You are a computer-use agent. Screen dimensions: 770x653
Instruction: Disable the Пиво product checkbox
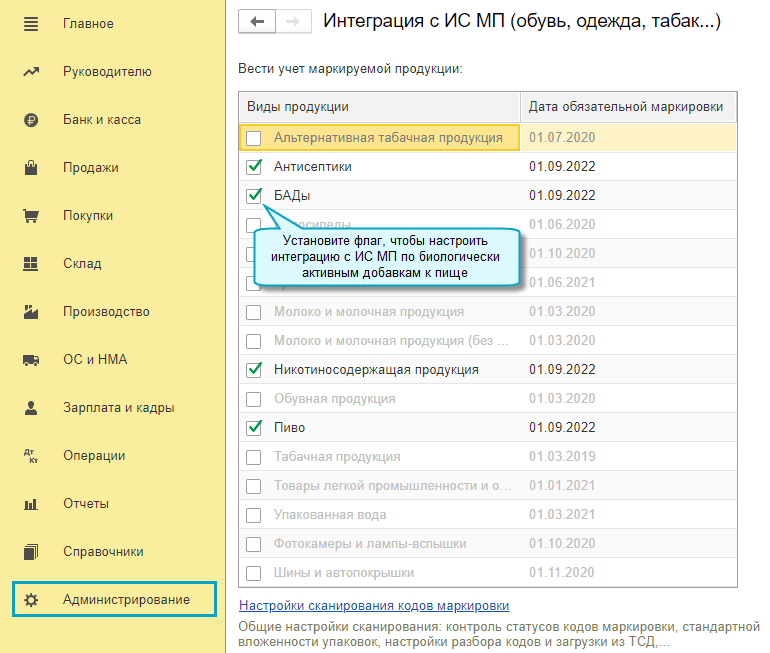point(254,427)
